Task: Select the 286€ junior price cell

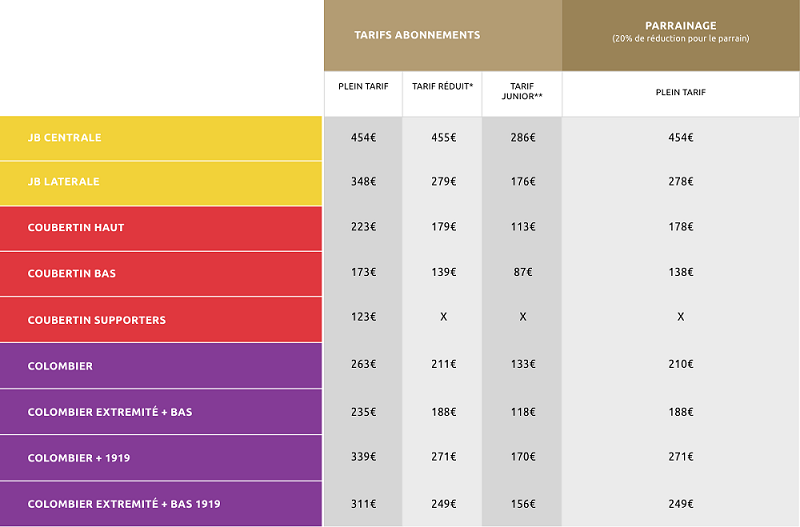Action: point(522,137)
